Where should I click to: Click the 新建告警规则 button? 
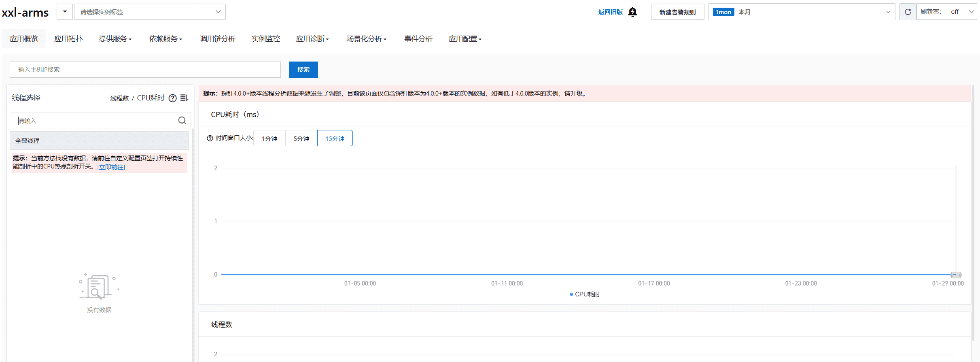(x=678, y=12)
